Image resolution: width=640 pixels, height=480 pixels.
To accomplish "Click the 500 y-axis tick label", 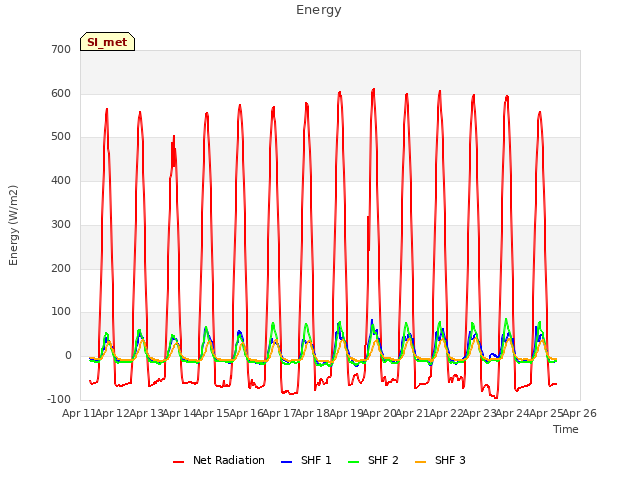I will [61, 137].
